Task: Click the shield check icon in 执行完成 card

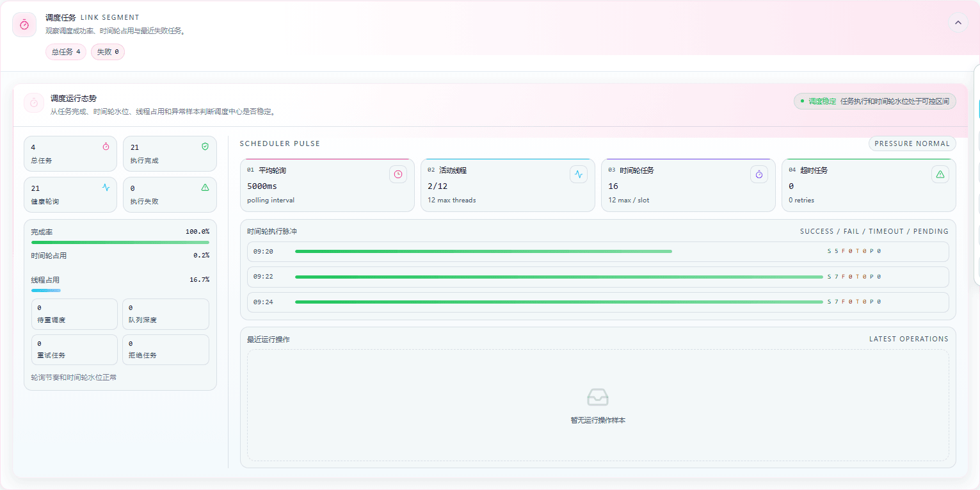Action: click(205, 147)
